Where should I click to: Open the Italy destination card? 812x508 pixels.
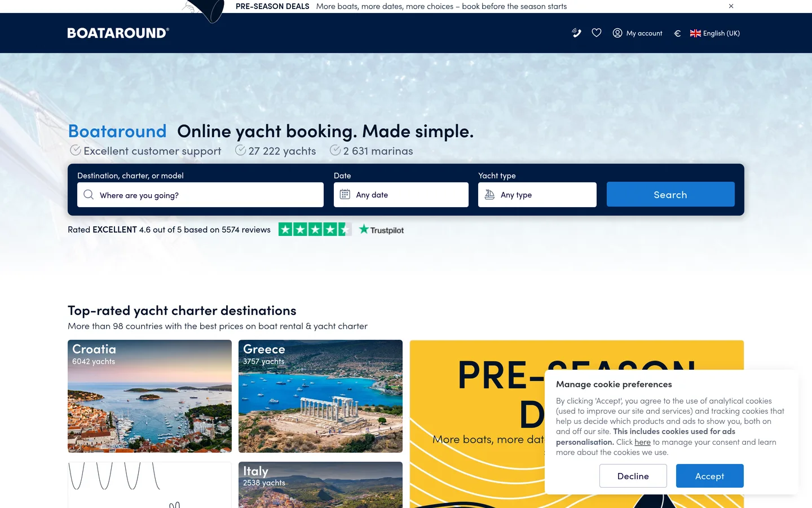click(320, 485)
